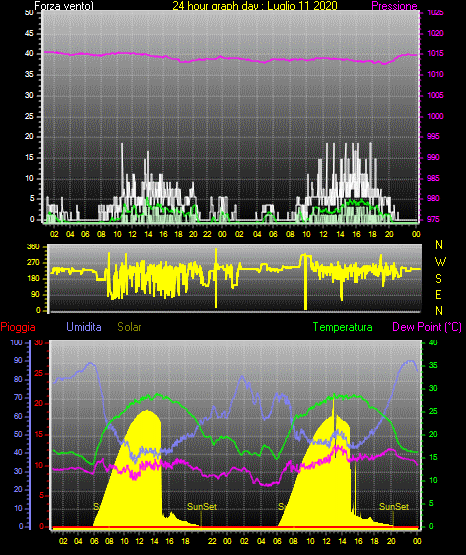Click '980' on the pressure axis

433,198
